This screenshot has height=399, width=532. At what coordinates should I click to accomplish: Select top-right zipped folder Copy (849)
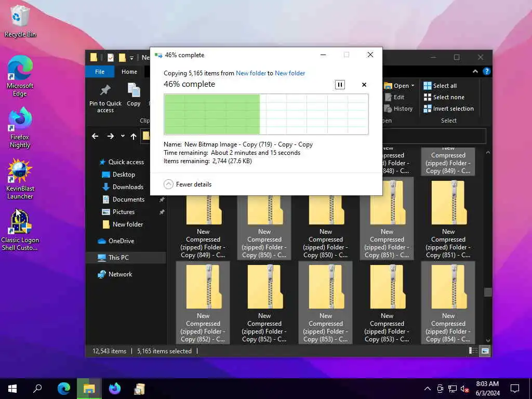(x=448, y=162)
